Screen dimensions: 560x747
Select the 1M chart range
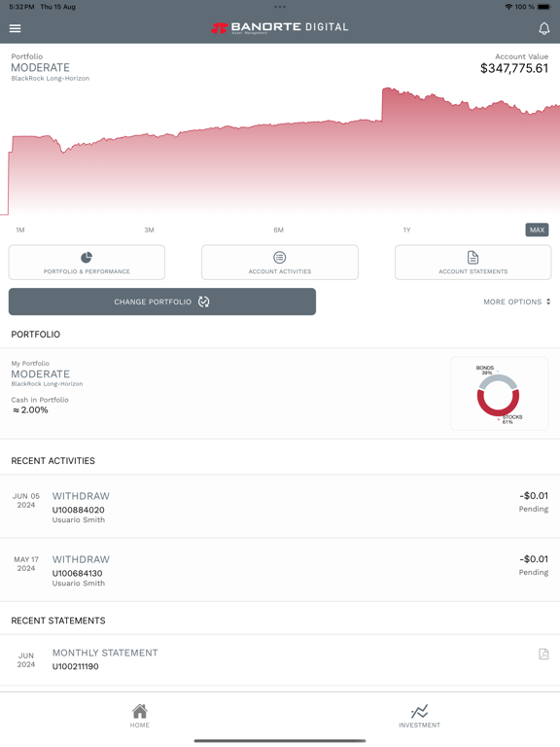coord(20,230)
